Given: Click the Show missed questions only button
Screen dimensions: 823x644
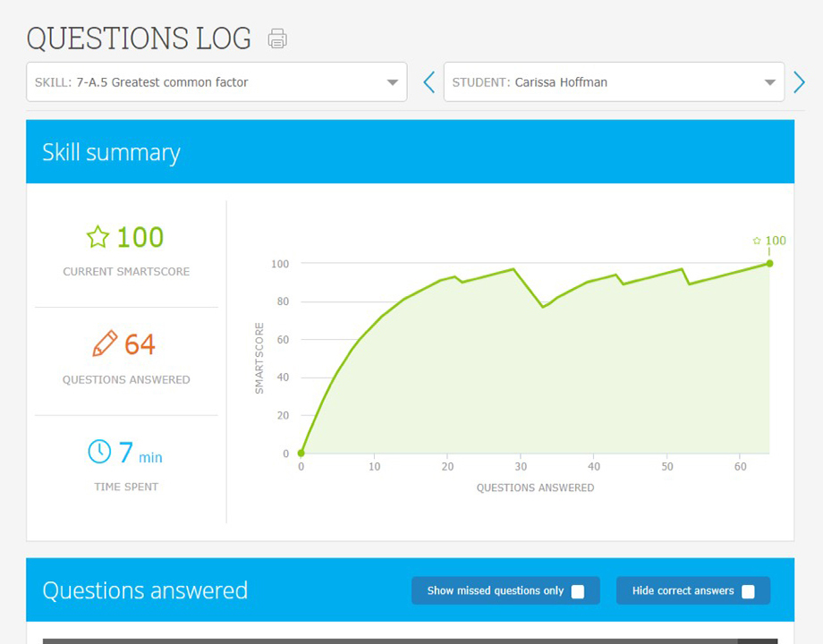Looking at the screenshot, I should pos(505,591).
